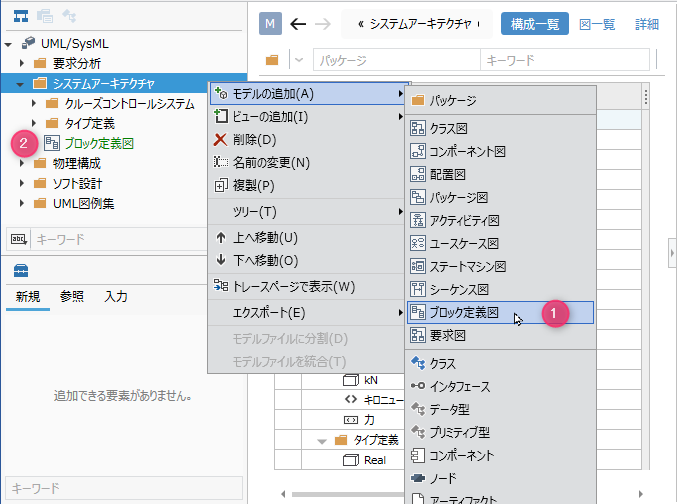Add an インタフェース element from submenu
The width and height of the screenshot is (677, 504).
[x=501, y=386]
